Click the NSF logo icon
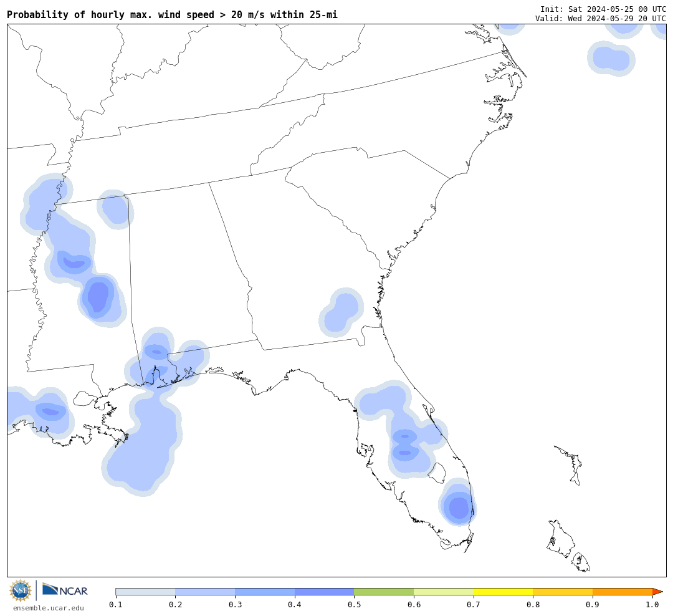673x616 pixels. point(21,590)
